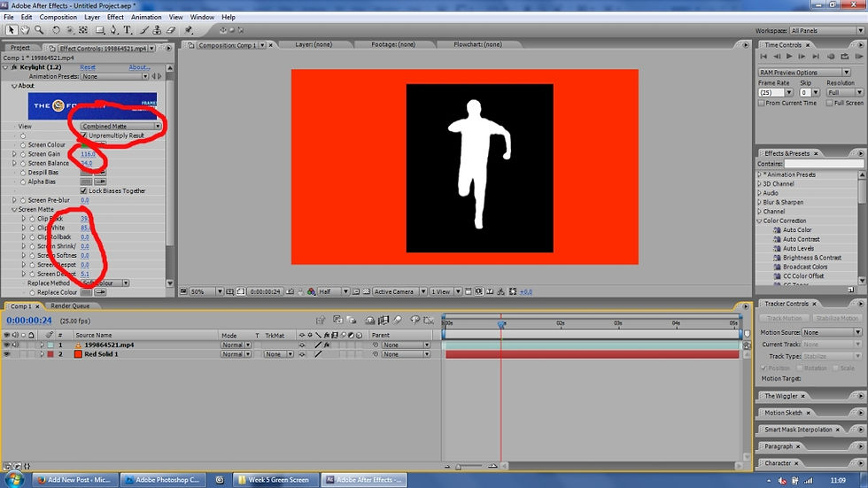Open the Layer menu

pyautogui.click(x=92, y=17)
